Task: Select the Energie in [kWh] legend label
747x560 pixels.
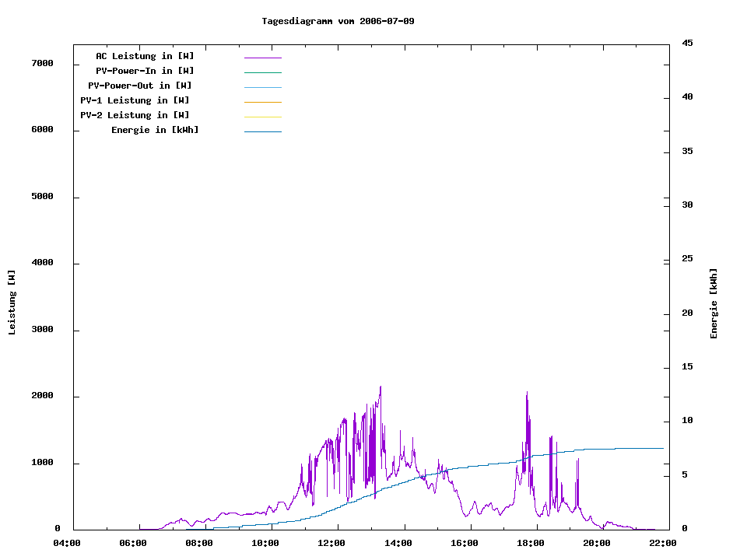Action: [155, 130]
